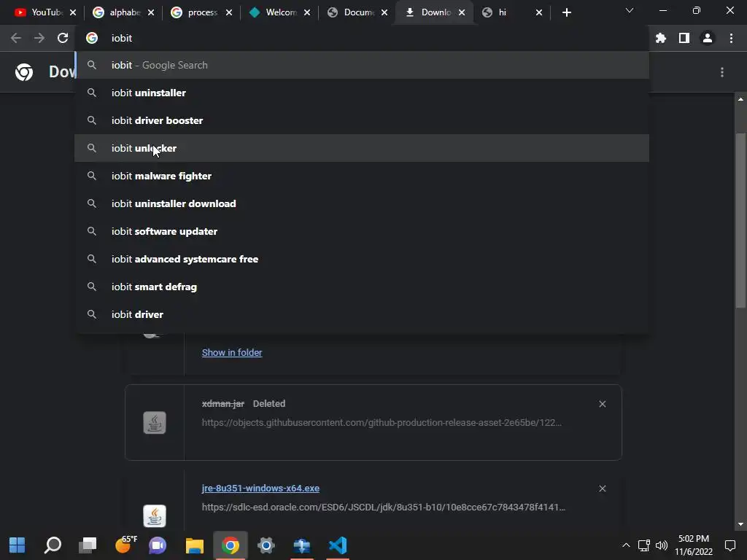The width and height of the screenshot is (747, 560).
Task: Select 'iobit malware fighter' suggestion
Action: coord(362,176)
